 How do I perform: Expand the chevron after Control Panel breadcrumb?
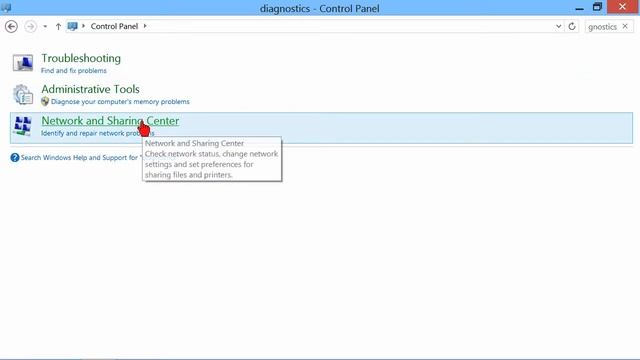tap(144, 26)
